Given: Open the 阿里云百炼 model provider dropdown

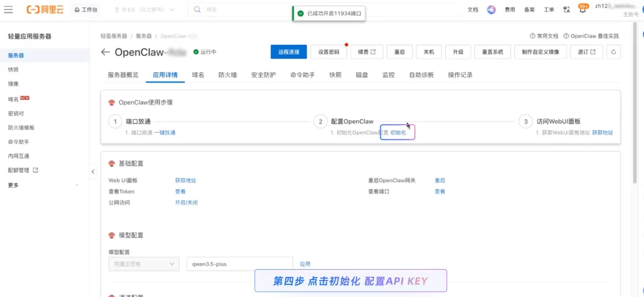Looking at the screenshot, I should pyautogui.click(x=144, y=264).
